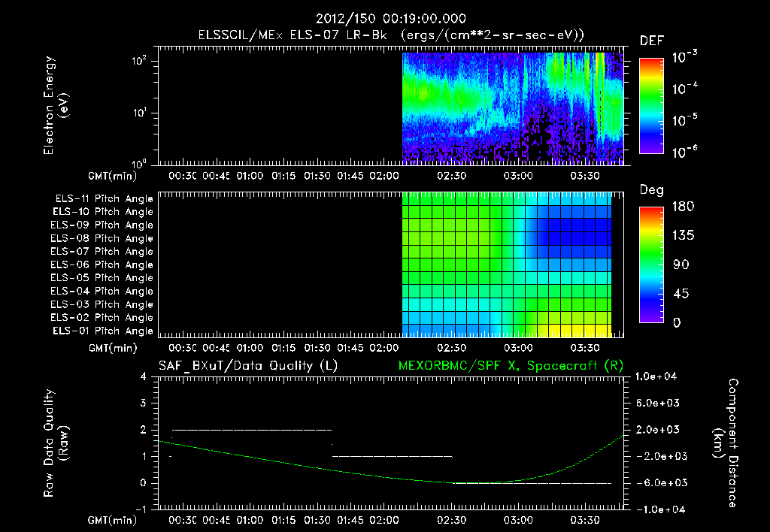
Task: Click the data quality line at level 1
Action: 392,456
